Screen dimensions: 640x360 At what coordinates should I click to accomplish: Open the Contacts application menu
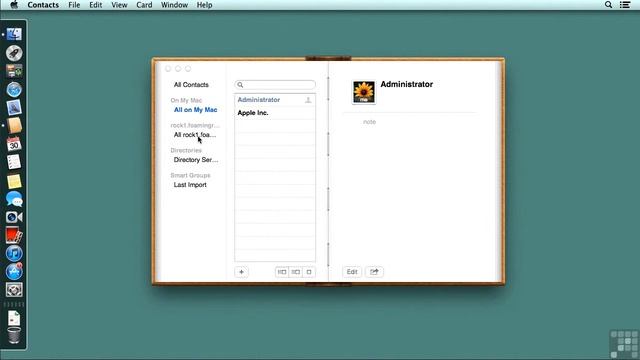[43, 5]
